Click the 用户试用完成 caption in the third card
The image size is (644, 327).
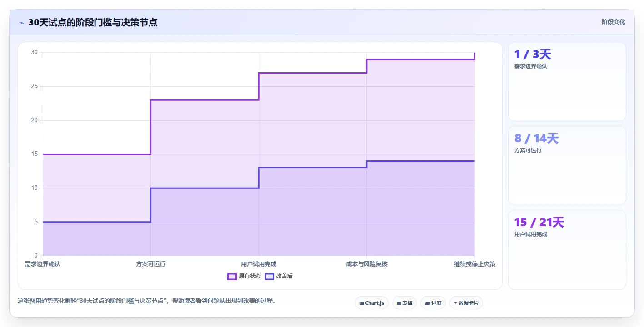530,234
